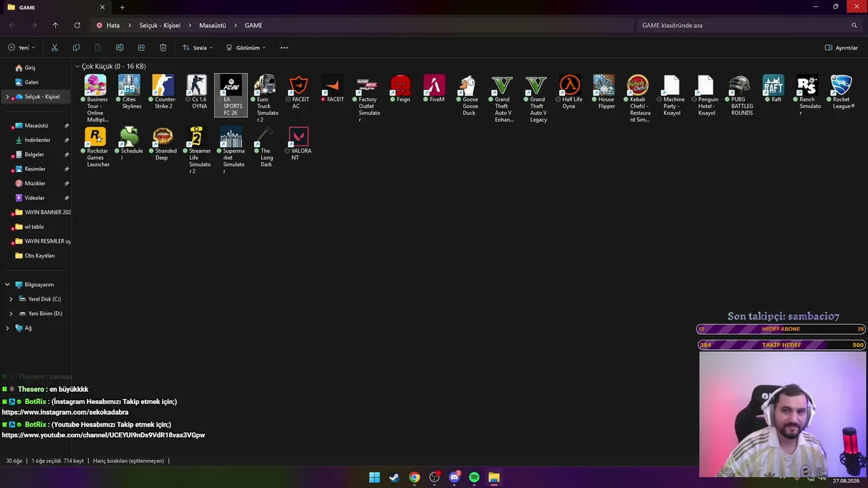Open the Görünüm view dropdown
Image resolution: width=868 pixels, height=488 pixels.
pyautogui.click(x=246, y=47)
